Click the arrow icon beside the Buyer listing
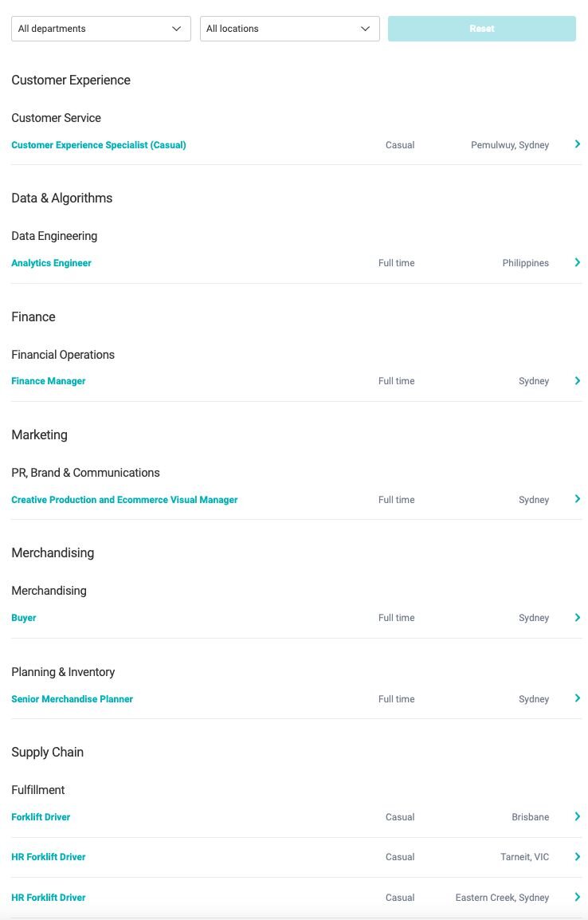 coord(578,617)
